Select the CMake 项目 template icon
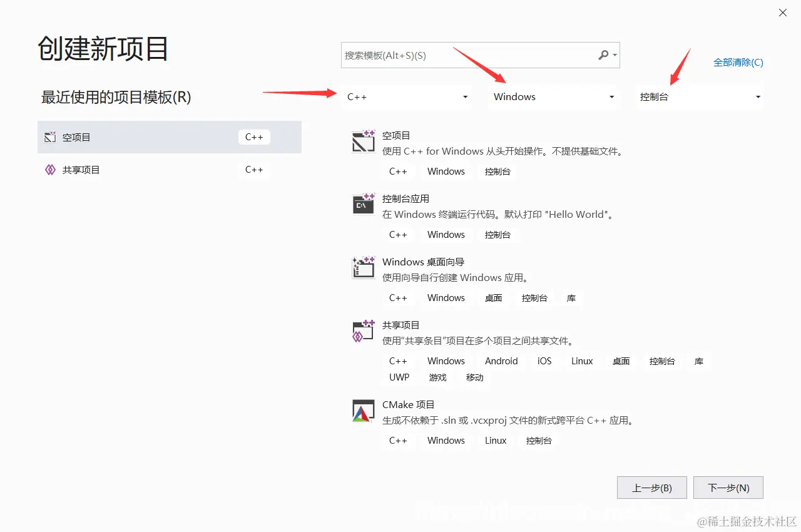Viewport: 801px width, 532px height. 363,411
